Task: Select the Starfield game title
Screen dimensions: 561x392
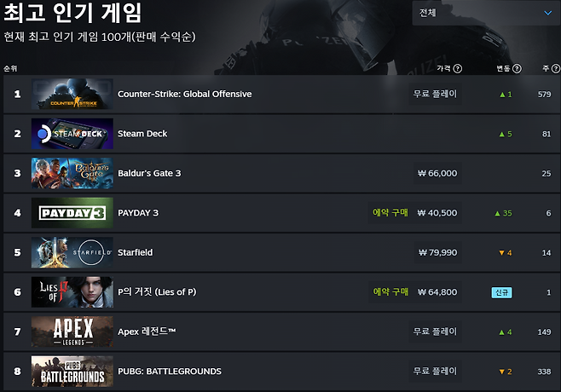Action: [136, 252]
